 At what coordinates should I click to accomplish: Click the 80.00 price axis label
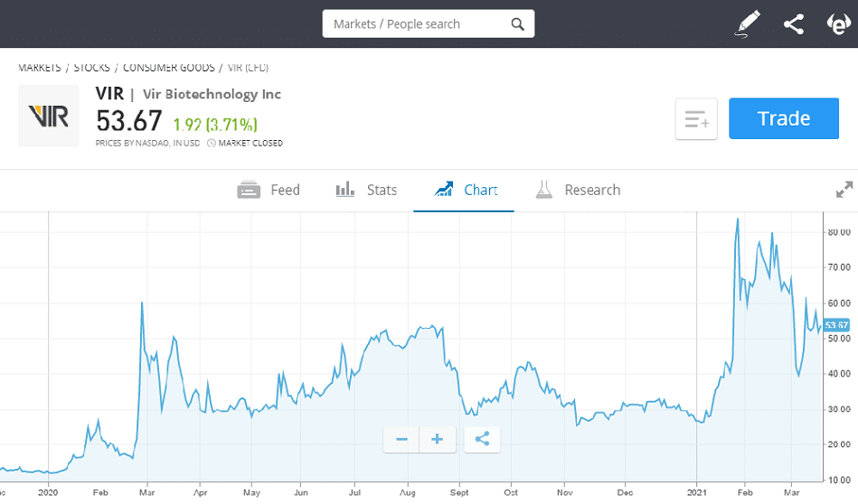point(839,232)
